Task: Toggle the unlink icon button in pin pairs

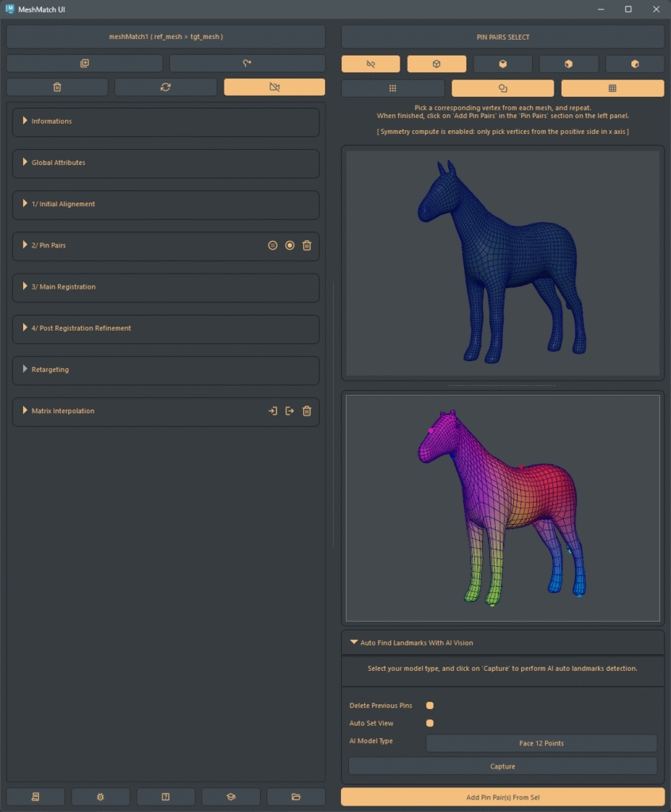Action: 370,63
